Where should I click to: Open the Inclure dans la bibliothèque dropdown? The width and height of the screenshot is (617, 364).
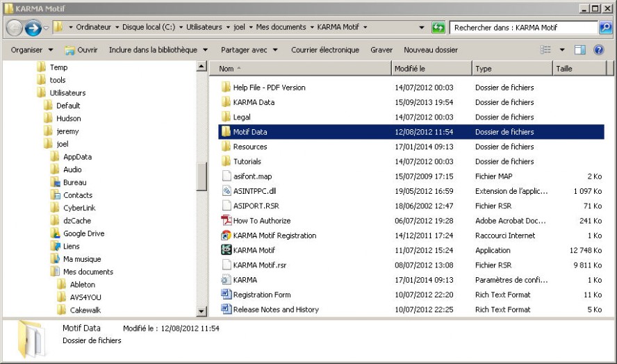click(158, 50)
